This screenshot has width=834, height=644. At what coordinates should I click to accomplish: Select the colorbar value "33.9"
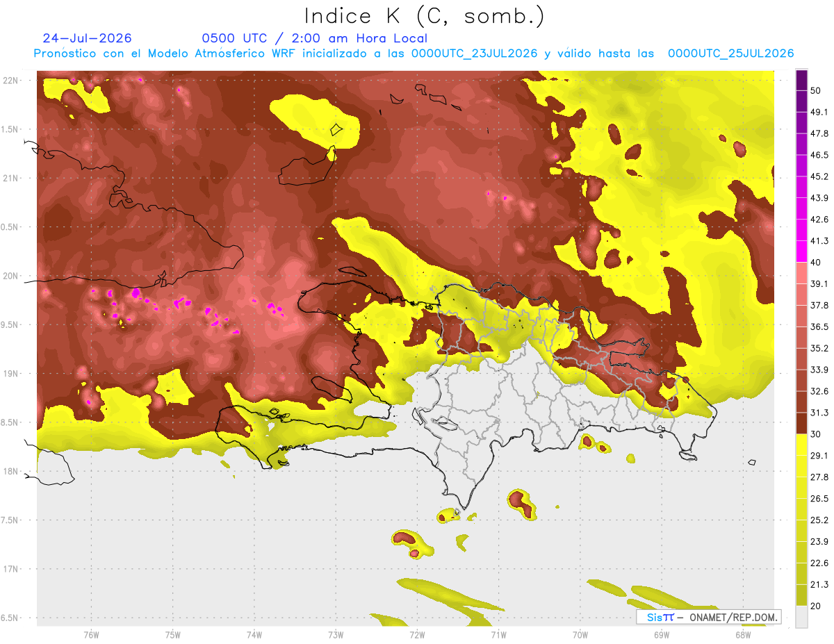pos(819,370)
